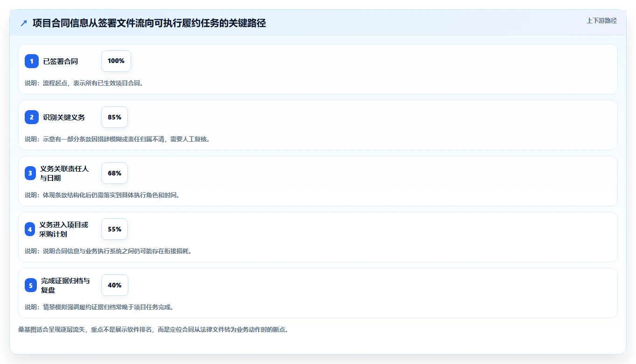This screenshot has width=636, height=364.
Task: Click the description 流程起点，表示所有已生效项目合同
Action: [84, 83]
